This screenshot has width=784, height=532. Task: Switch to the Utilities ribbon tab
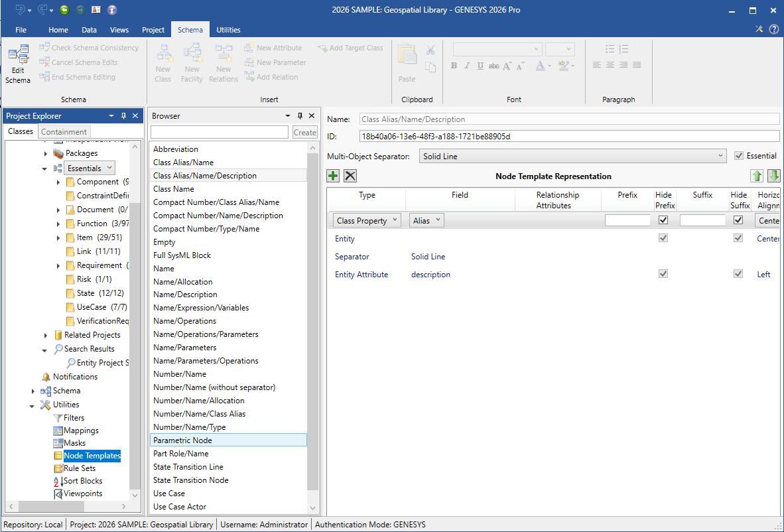point(228,30)
